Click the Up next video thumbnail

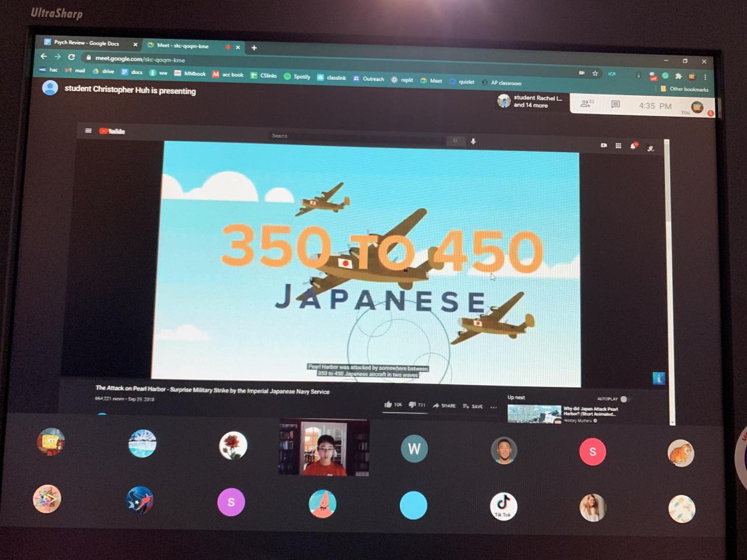[x=534, y=414]
